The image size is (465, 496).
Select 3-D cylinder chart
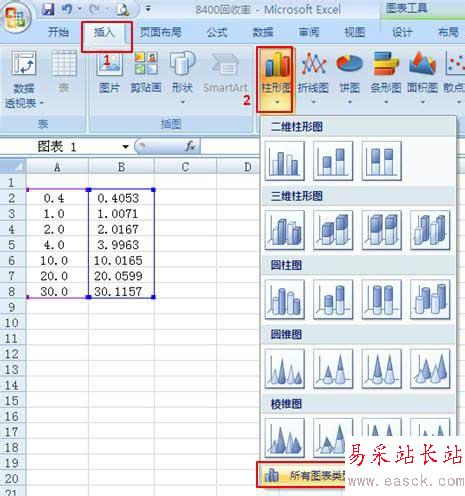tap(430, 299)
